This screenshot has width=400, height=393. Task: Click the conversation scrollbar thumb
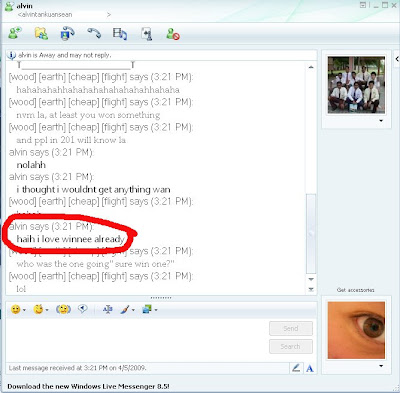coord(311,233)
